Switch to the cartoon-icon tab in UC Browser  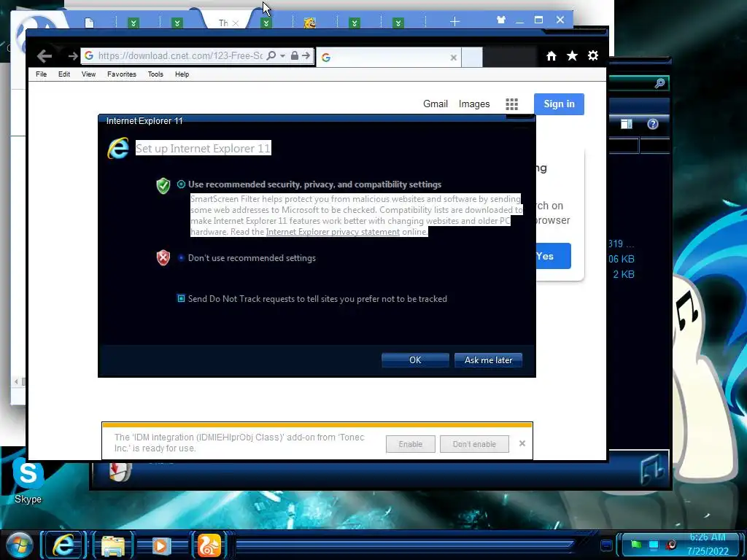point(309,23)
